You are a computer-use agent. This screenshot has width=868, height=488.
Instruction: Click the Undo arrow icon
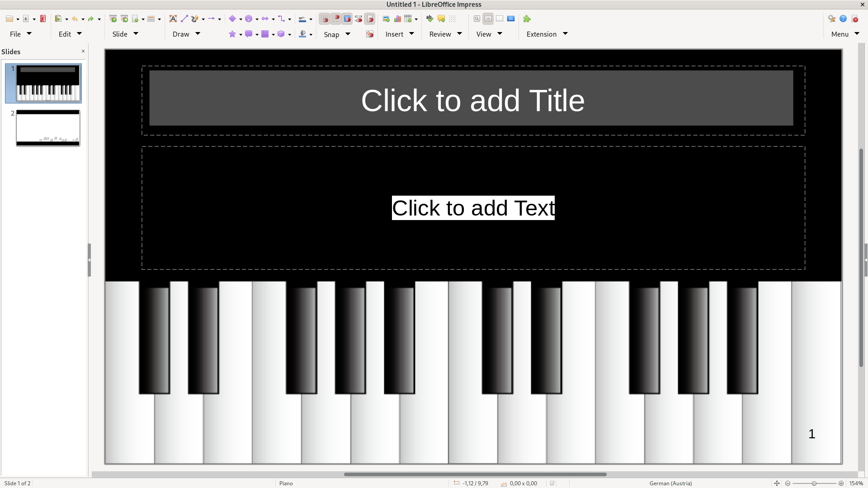pyautogui.click(x=75, y=19)
